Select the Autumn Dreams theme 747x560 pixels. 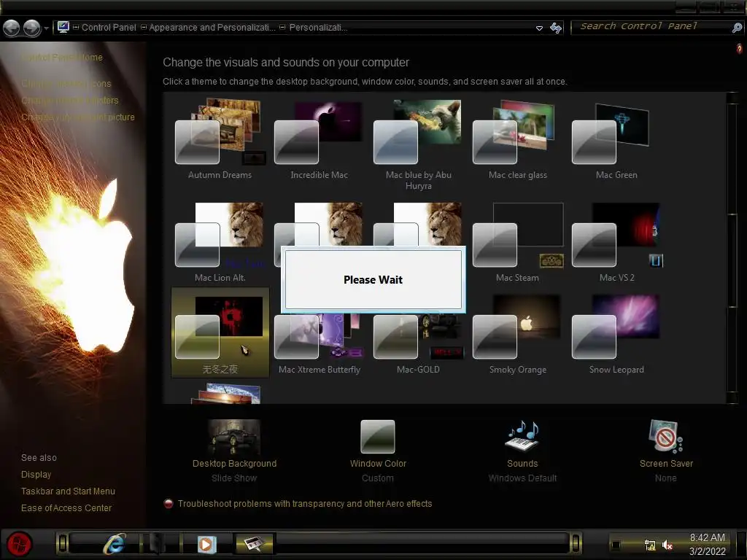click(220, 139)
